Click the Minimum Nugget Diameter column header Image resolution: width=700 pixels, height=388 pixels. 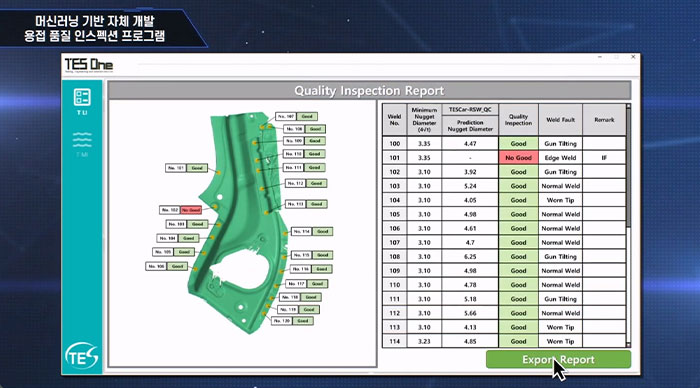tap(424, 120)
